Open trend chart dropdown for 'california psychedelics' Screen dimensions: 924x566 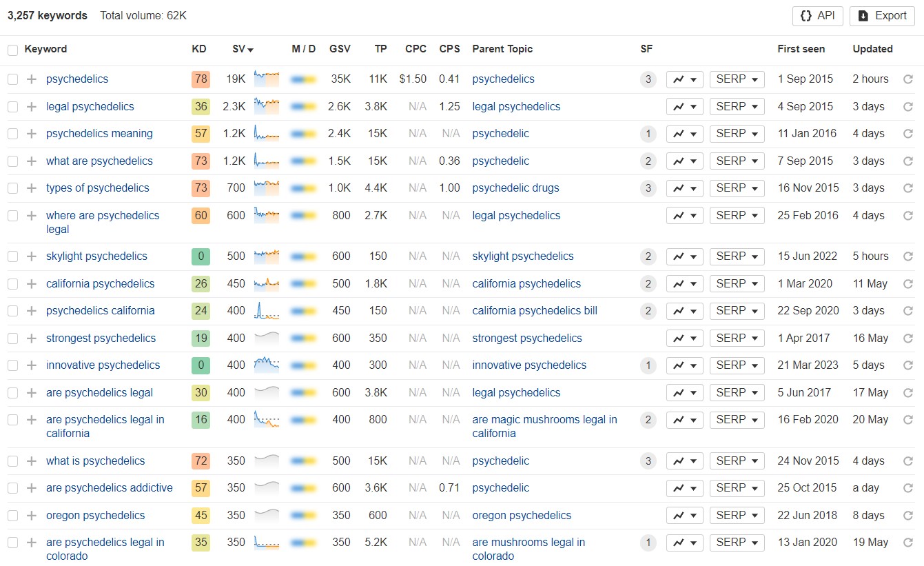coord(684,284)
